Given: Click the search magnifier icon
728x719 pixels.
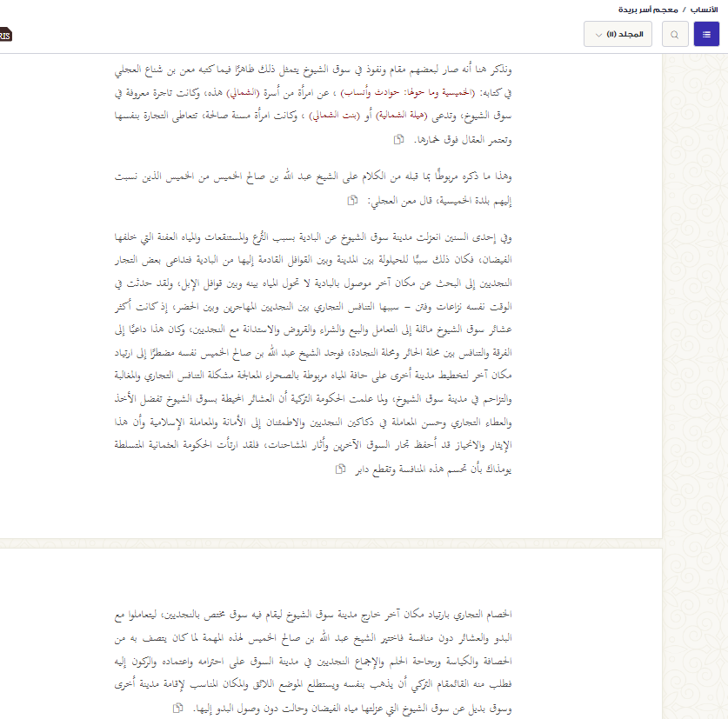Looking at the screenshot, I should point(675,35).
